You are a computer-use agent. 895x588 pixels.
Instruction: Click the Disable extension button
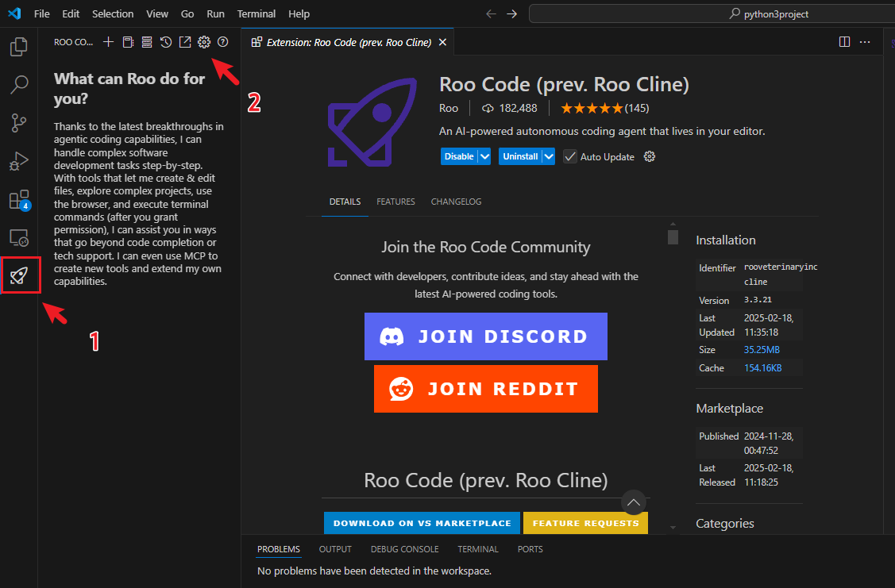[459, 156]
